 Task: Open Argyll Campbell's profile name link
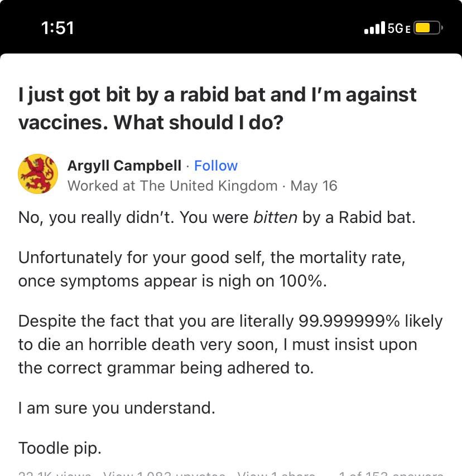coord(124,166)
